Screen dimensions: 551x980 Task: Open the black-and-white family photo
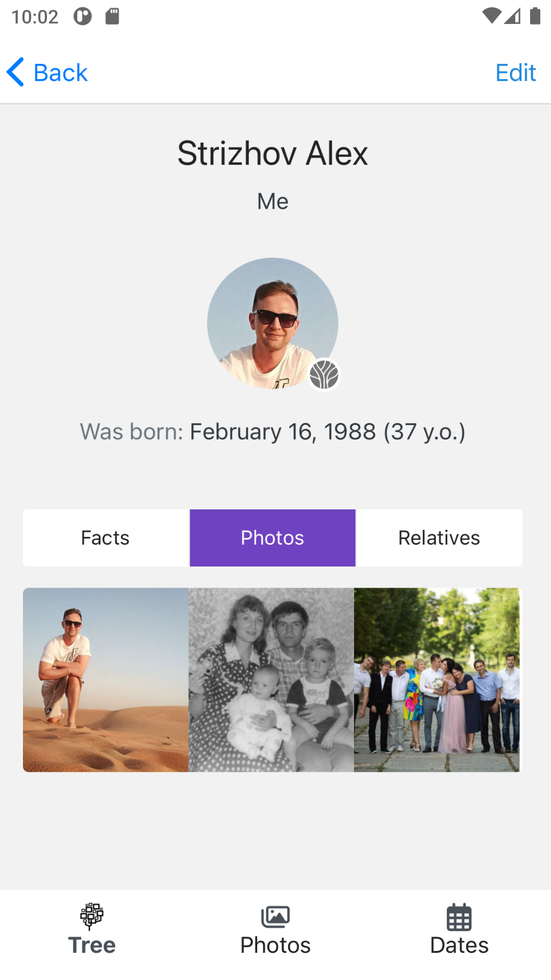click(x=271, y=679)
